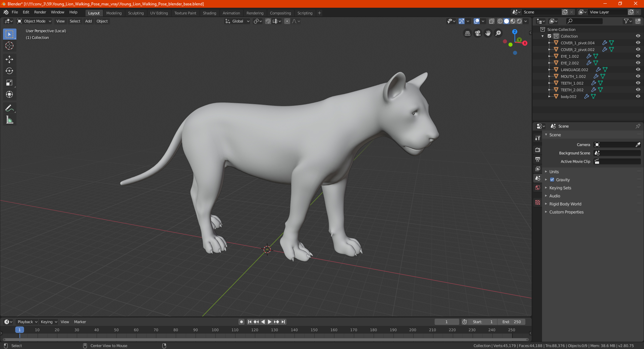Select the Transform tool

9,94
